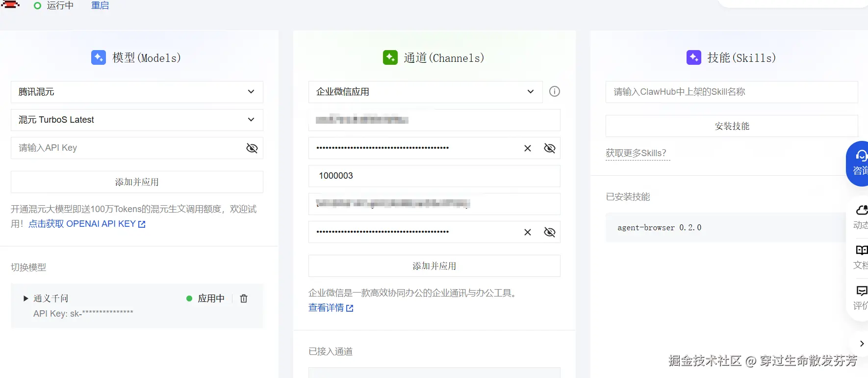Click 添加并应用 in the Models panel

coord(137,182)
